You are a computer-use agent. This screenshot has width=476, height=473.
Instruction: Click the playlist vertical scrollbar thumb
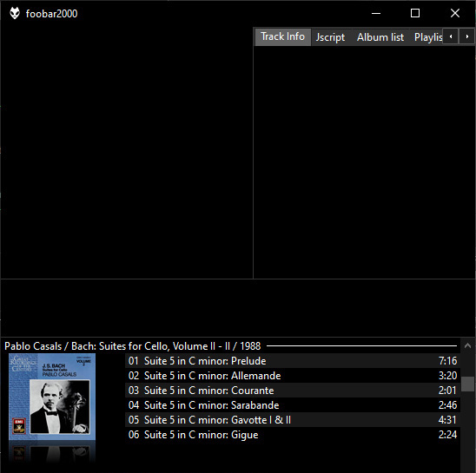point(467,384)
